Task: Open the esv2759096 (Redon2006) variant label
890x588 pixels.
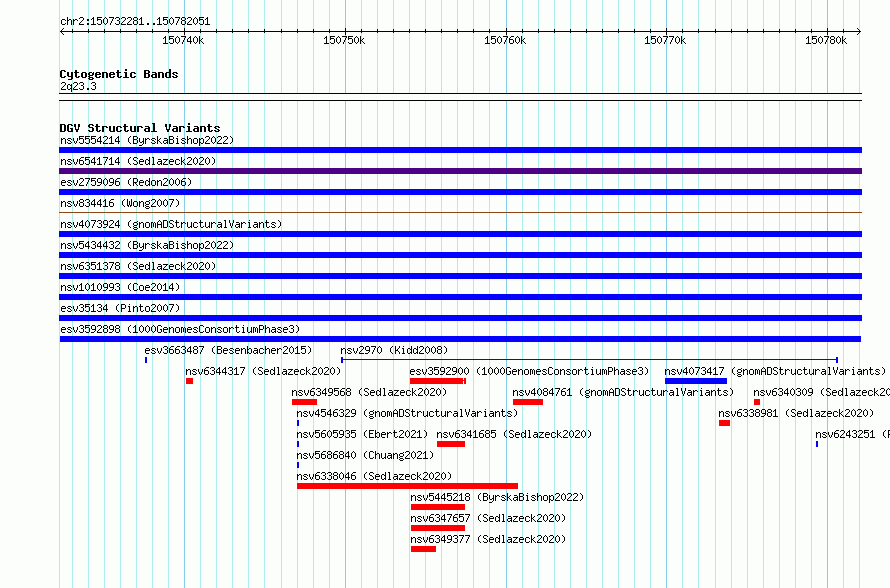Action: (x=126, y=182)
